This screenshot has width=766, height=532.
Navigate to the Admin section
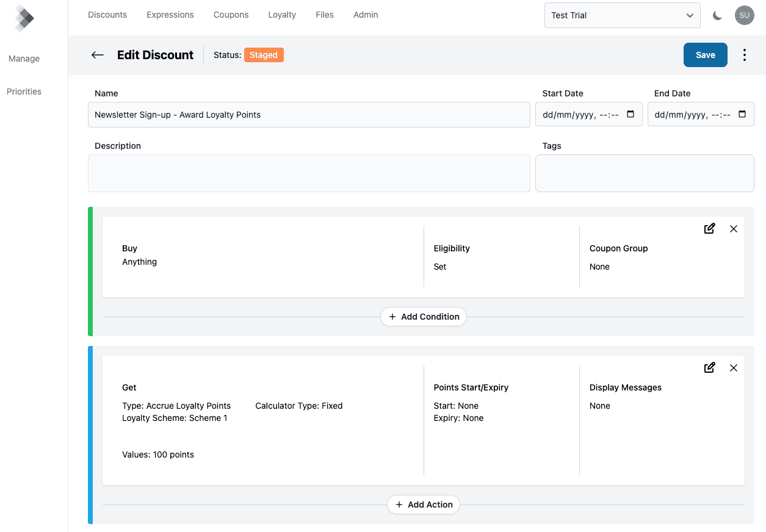pyautogui.click(x=365, y=14)
